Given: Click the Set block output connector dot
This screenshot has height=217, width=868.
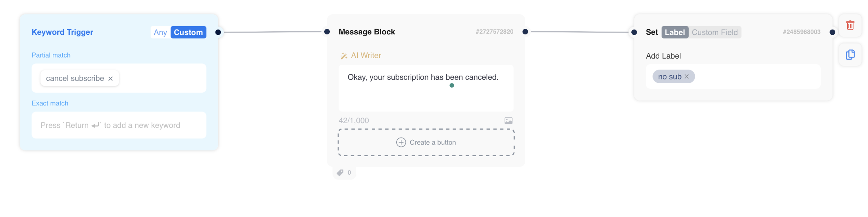Looking at the screenshot, I should [x=833, y=32].
